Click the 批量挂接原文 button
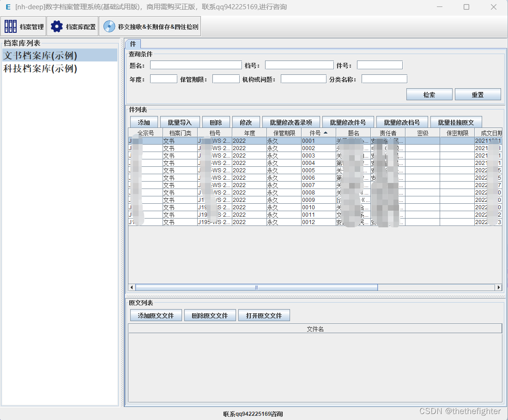 456,122
